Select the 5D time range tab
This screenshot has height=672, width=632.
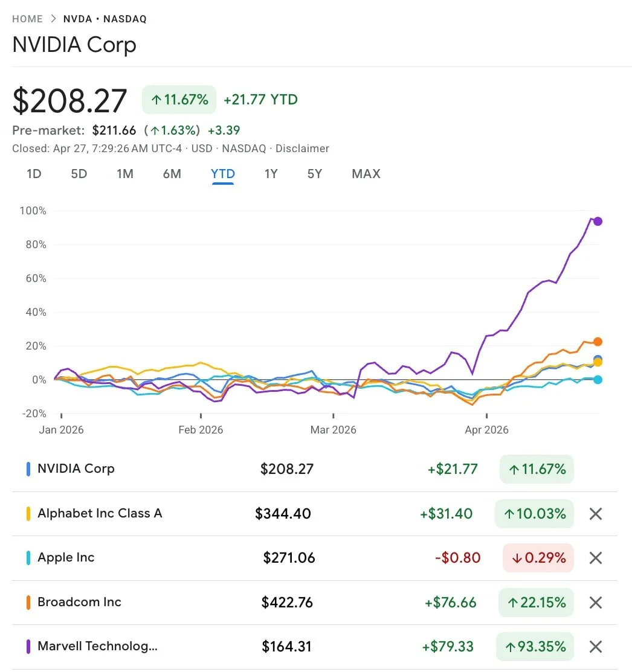point(79,174)
